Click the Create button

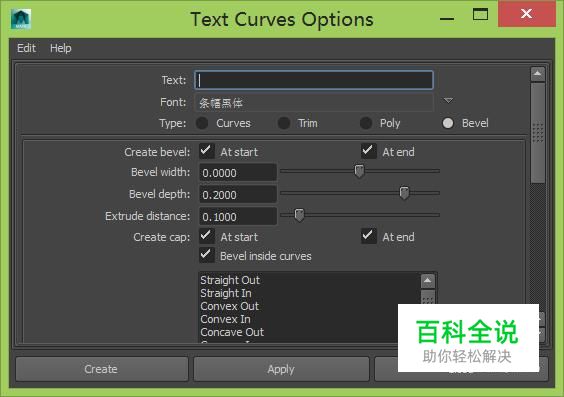101,369
